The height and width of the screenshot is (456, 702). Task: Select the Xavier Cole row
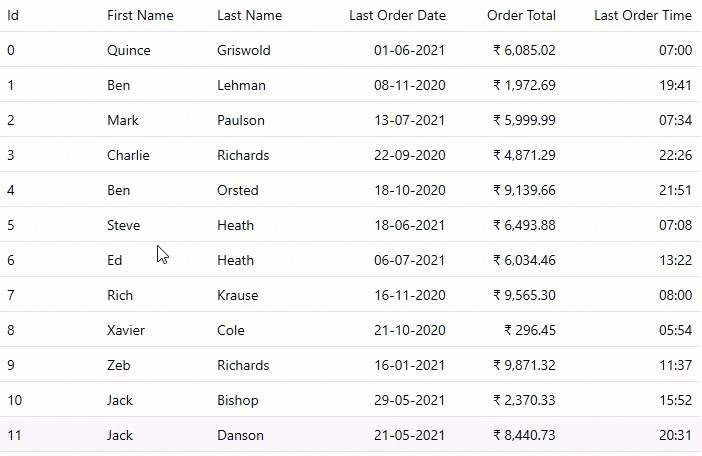coord(126,330)
